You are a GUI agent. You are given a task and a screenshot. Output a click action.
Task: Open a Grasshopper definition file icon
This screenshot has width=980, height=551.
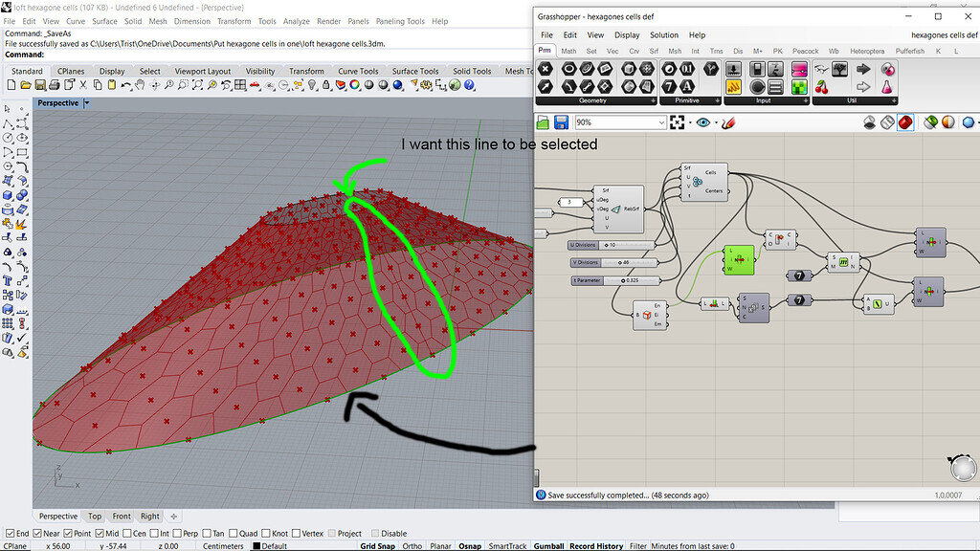(542, 122)
